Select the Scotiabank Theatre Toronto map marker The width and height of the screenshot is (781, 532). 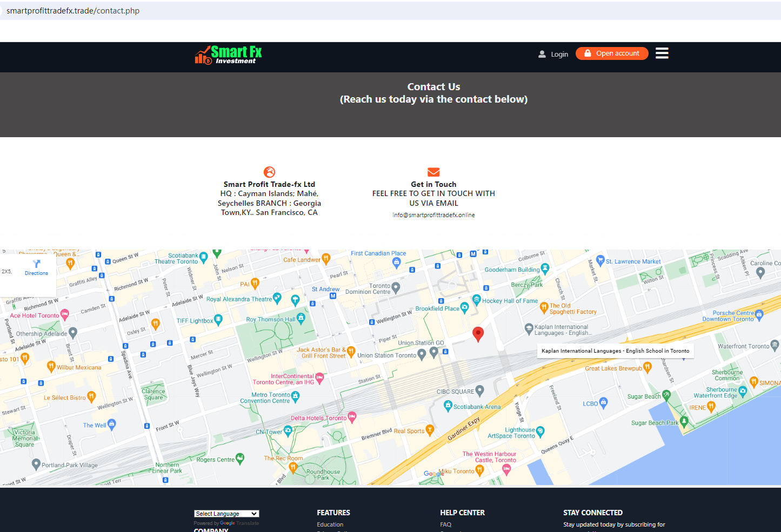203,257
